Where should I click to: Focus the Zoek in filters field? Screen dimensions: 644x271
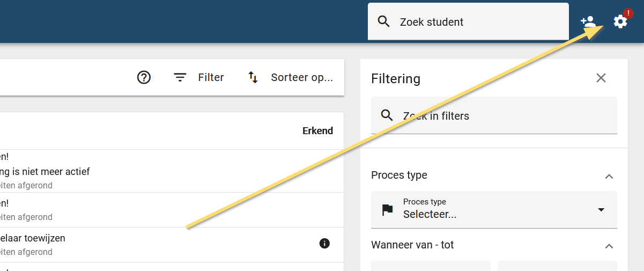click(494, 115)
